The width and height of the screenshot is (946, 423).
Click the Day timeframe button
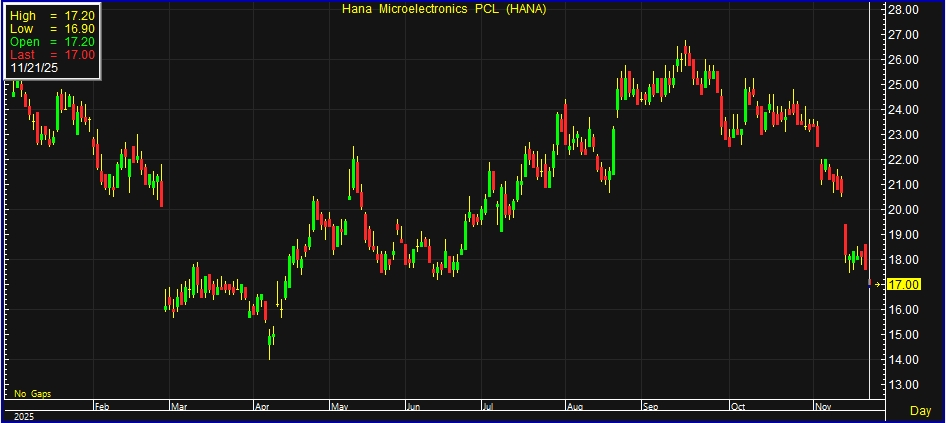tap(920, 411)
